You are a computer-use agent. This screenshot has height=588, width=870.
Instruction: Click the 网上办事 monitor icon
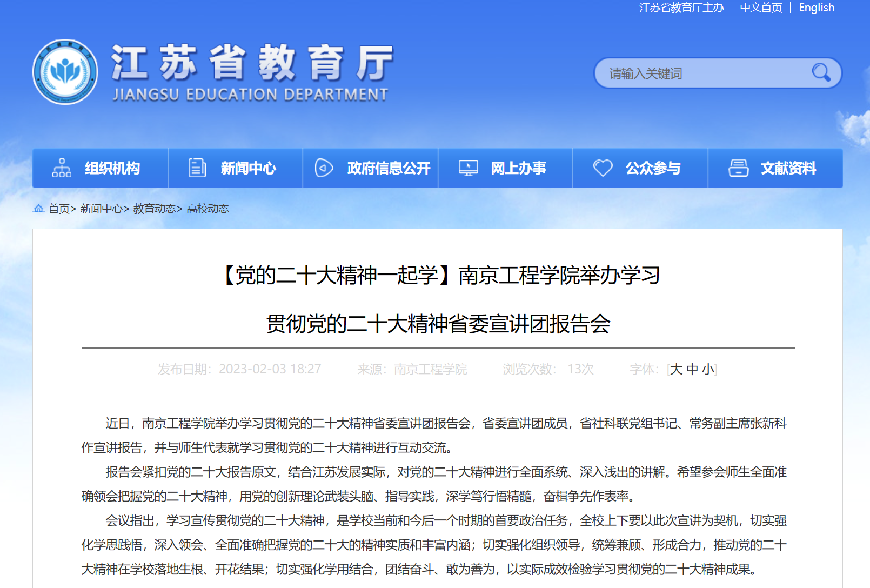[468, 168]
